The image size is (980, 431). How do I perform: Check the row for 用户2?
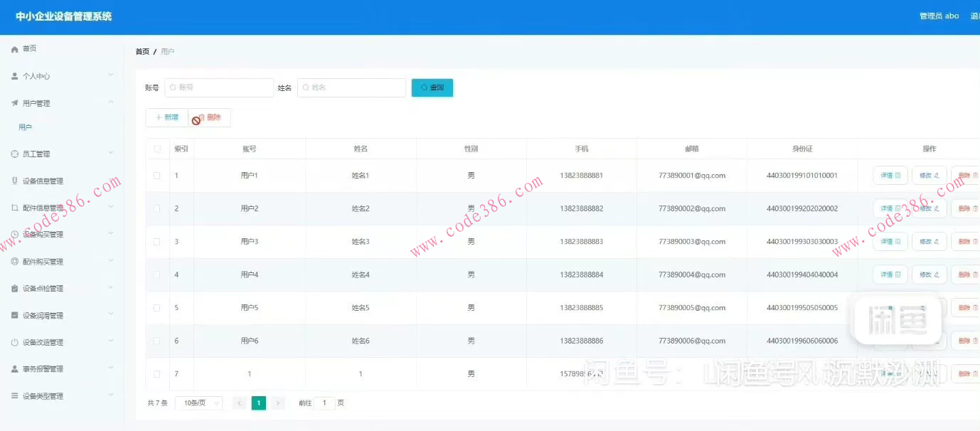(157, 209)
